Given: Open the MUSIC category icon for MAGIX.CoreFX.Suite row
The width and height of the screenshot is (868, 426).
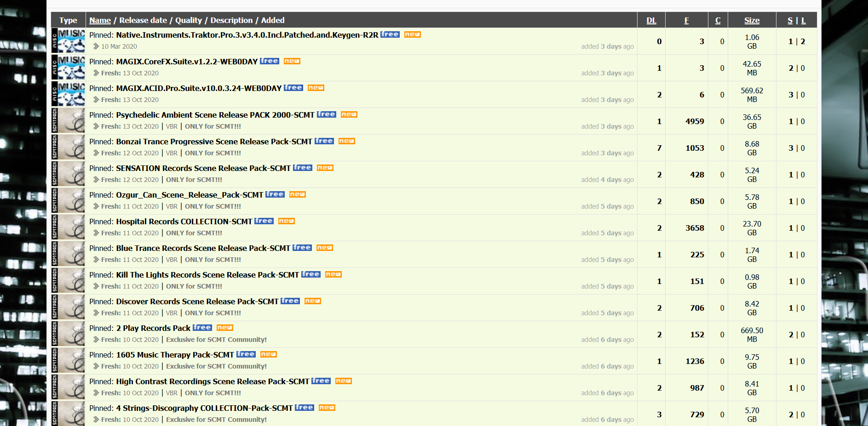Looking at the screenshot, I should pos(68,68).
